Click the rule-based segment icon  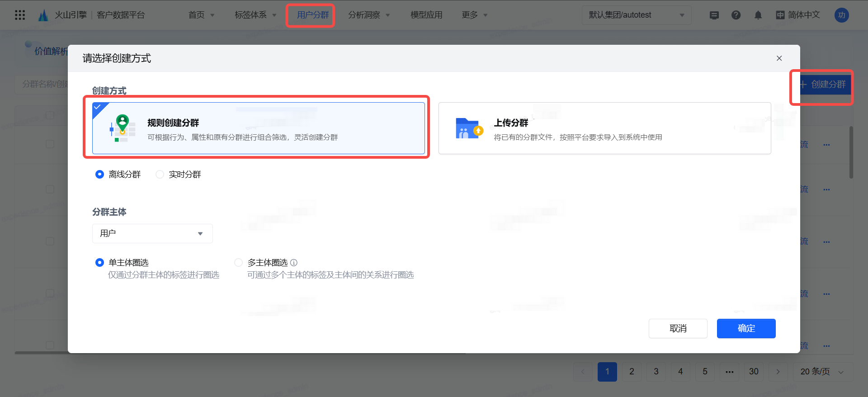tap(123, 128)
